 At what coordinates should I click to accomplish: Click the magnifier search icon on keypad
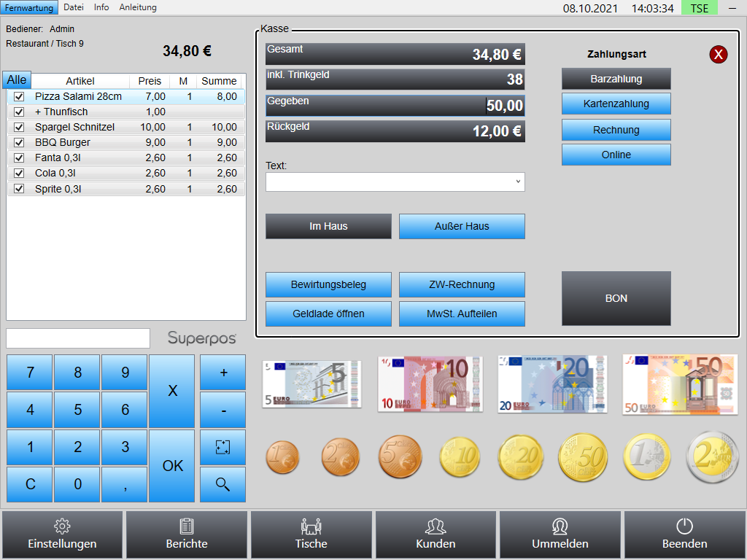pos(222,485)
